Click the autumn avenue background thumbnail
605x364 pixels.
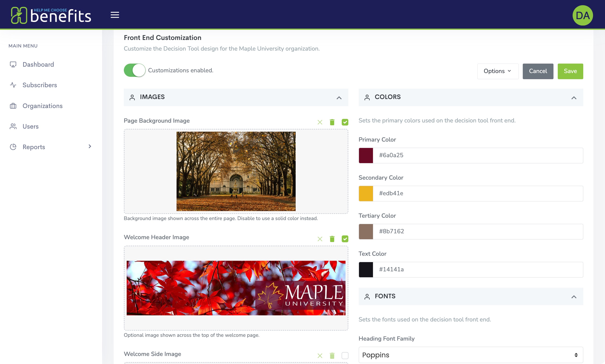(x=236, y=171)
